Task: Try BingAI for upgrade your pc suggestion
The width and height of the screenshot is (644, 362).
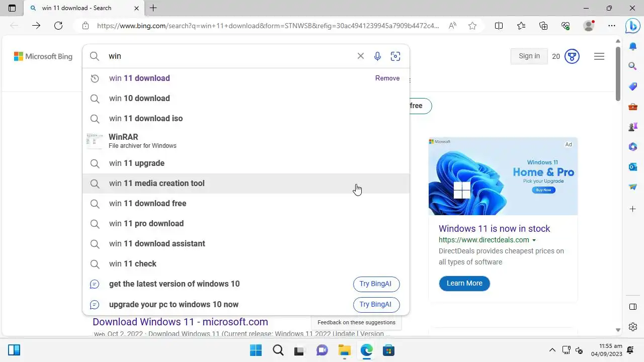Action: 376,304
